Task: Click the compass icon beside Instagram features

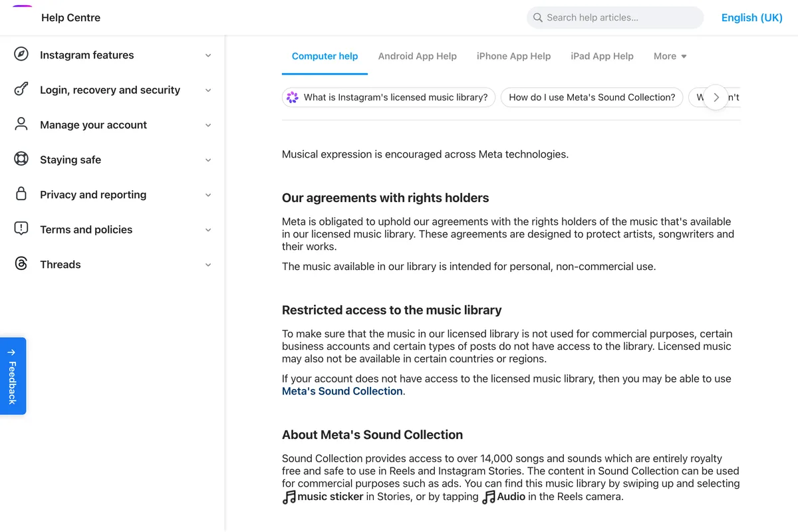Action: tap(21, 55)
